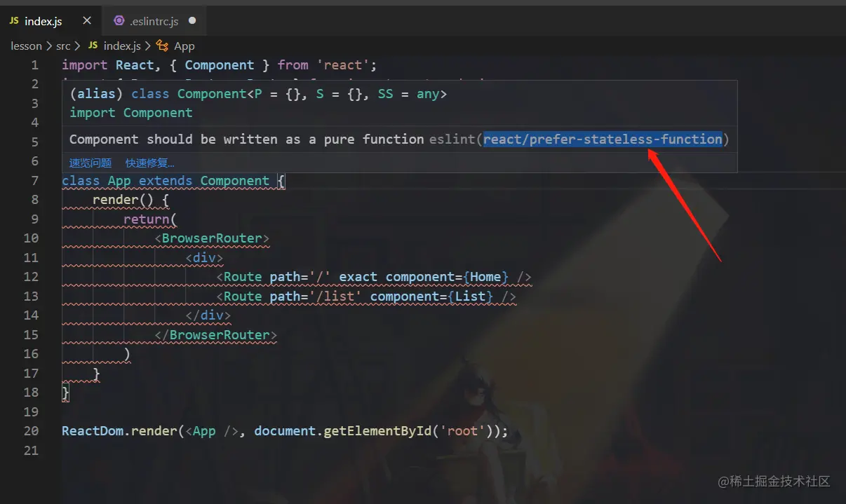Viewport: 846px width, 504px height.
Task: Click 'extends' keyword on line 7
Action: 166,181
